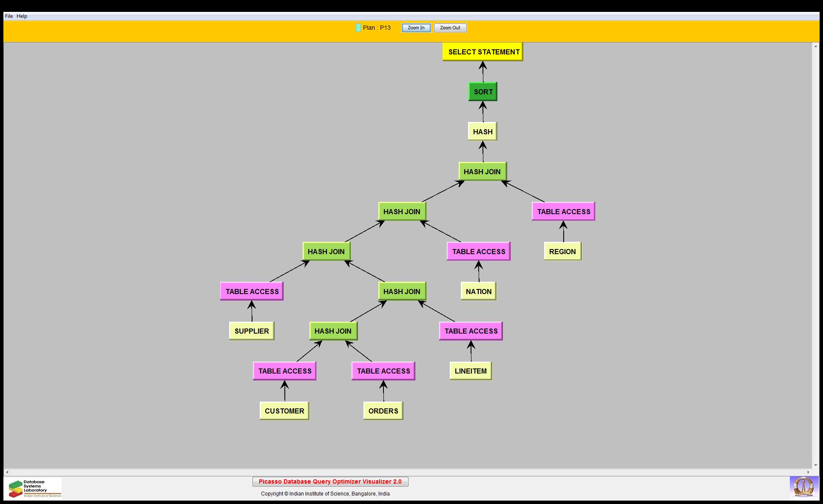Open the File menu
The width and height of the screenshot is (823, 504).
pos(9,16)
